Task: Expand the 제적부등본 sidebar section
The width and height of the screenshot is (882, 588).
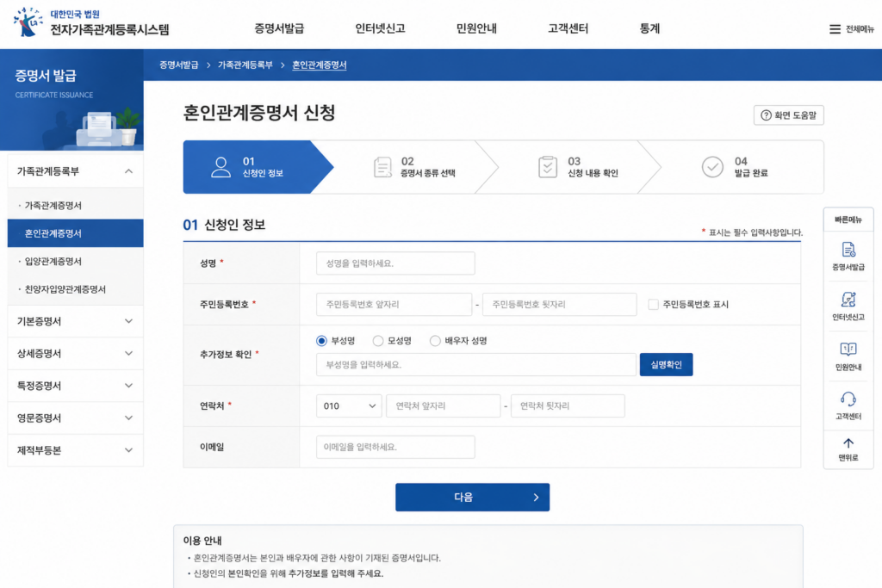Action: pos(76,449)
